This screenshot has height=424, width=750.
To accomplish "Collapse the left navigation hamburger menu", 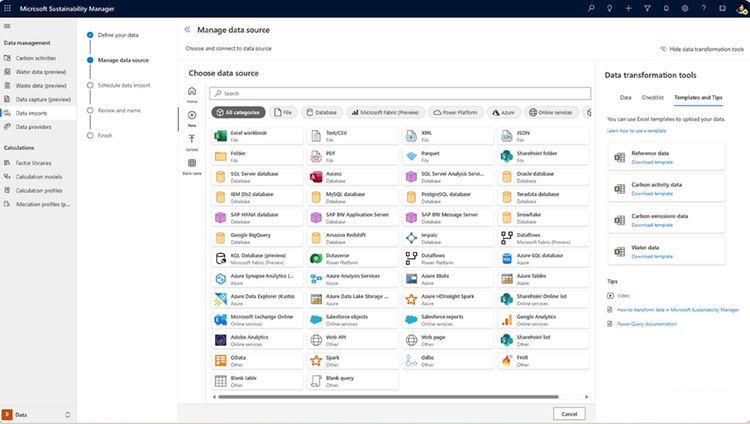I will (x=7, y=26).
